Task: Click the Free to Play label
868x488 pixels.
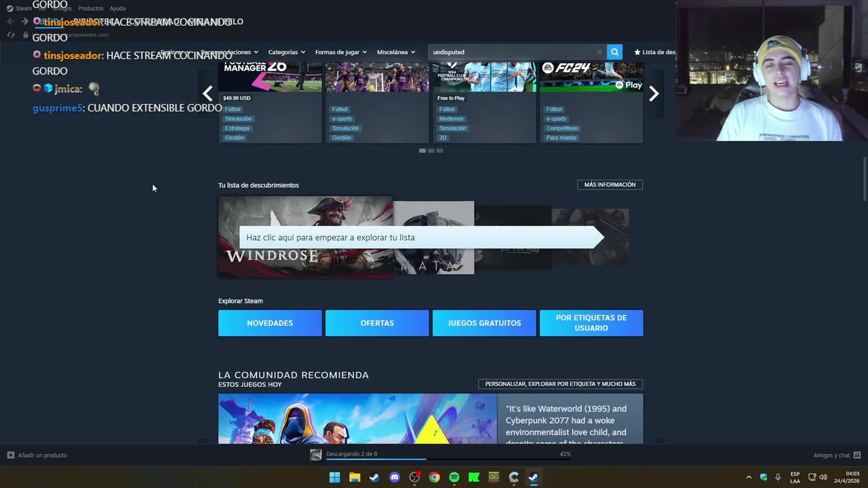Action: (x=451, y=98)
